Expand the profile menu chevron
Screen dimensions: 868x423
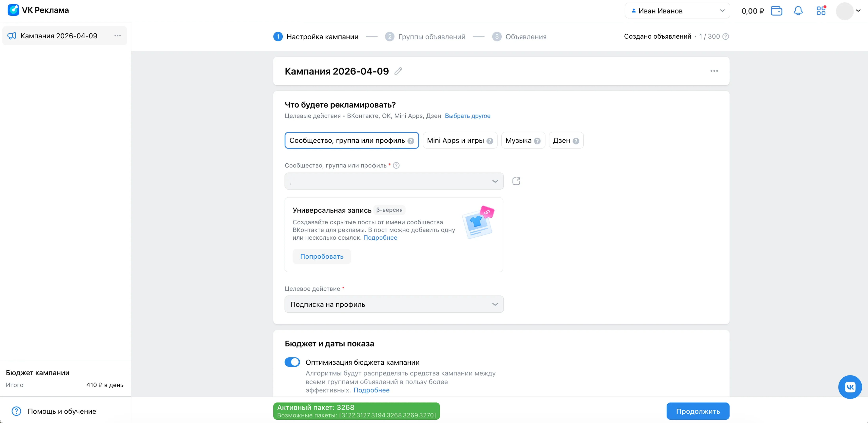click(x=858, y=11)
